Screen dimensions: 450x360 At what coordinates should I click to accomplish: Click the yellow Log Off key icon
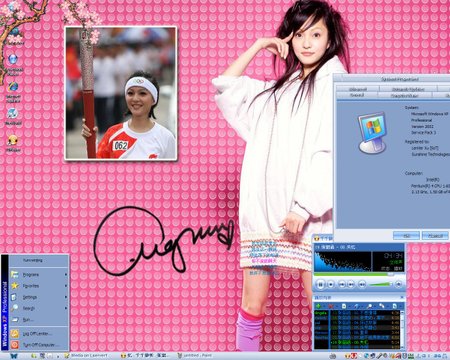(x=15, y=334)
